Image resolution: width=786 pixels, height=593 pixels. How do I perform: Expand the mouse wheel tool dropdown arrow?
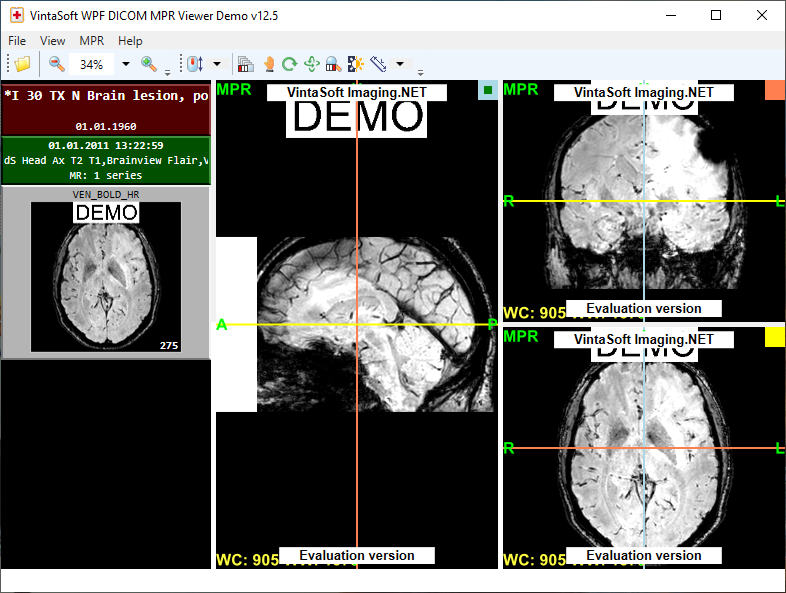[x=217, y=64]
